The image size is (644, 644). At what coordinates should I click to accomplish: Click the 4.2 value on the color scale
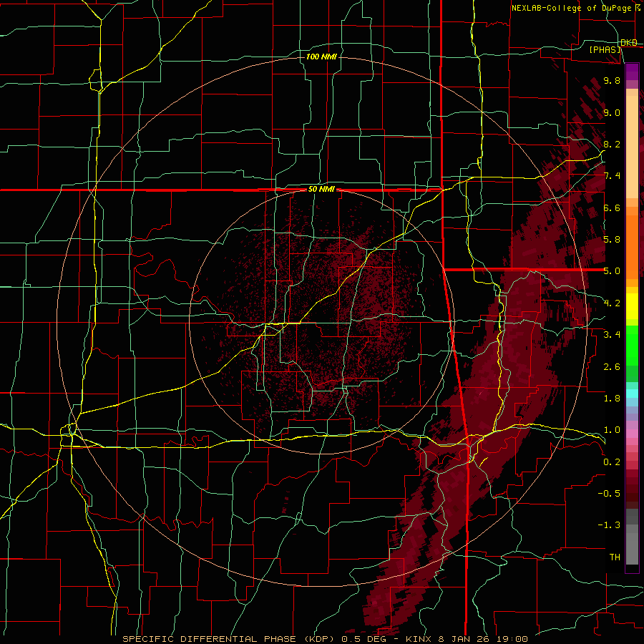pos(612,303)
